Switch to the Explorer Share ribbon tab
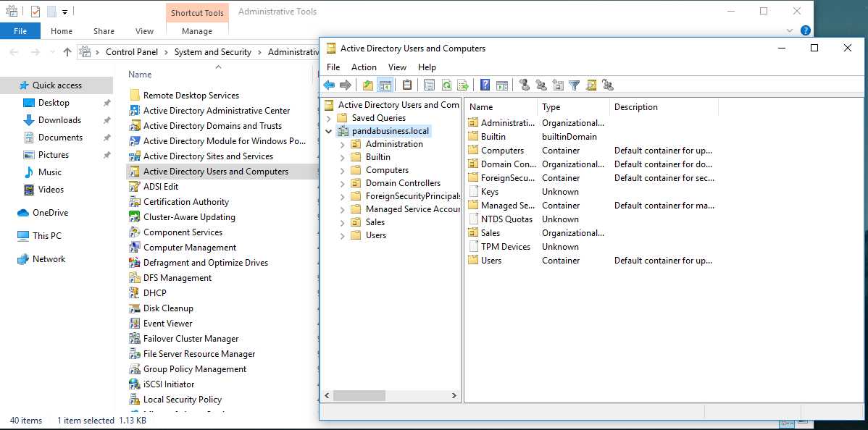Screen dimensions: 868x430 (104, 31)
